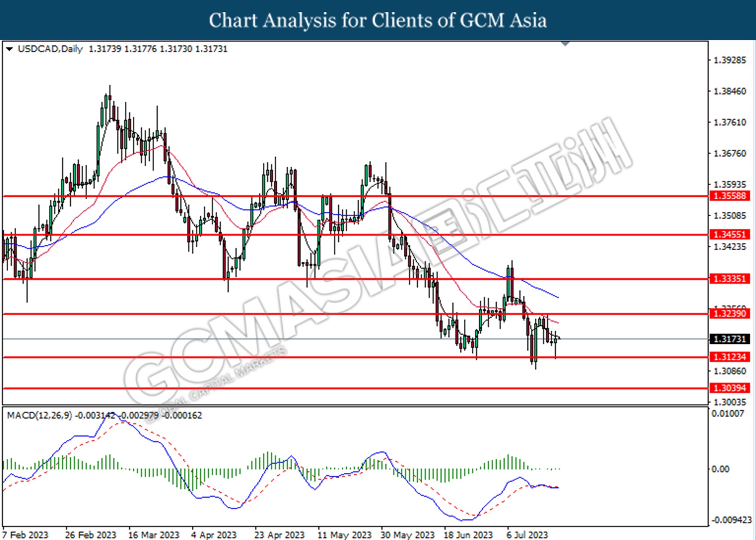Image resolution: width=756 pixels, height=540 pixels.
Task: Click the 1.39285 price scale value
Action: click(730, 60)
